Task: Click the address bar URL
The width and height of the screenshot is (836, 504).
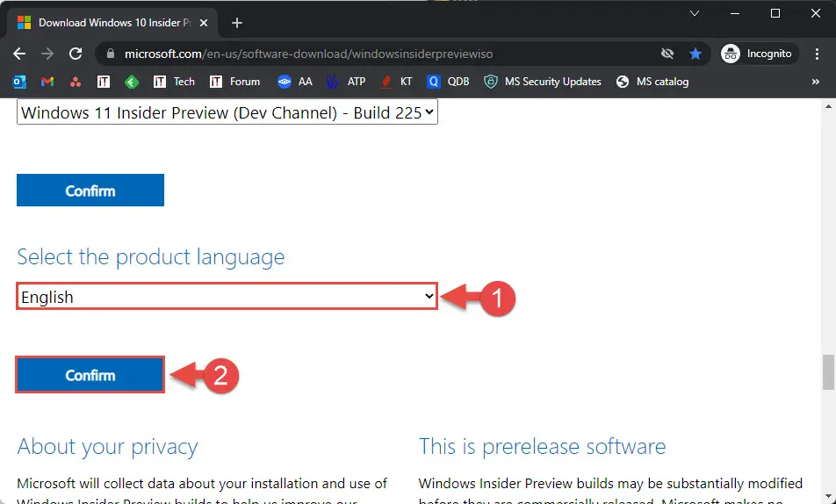Action: point(308,54)
